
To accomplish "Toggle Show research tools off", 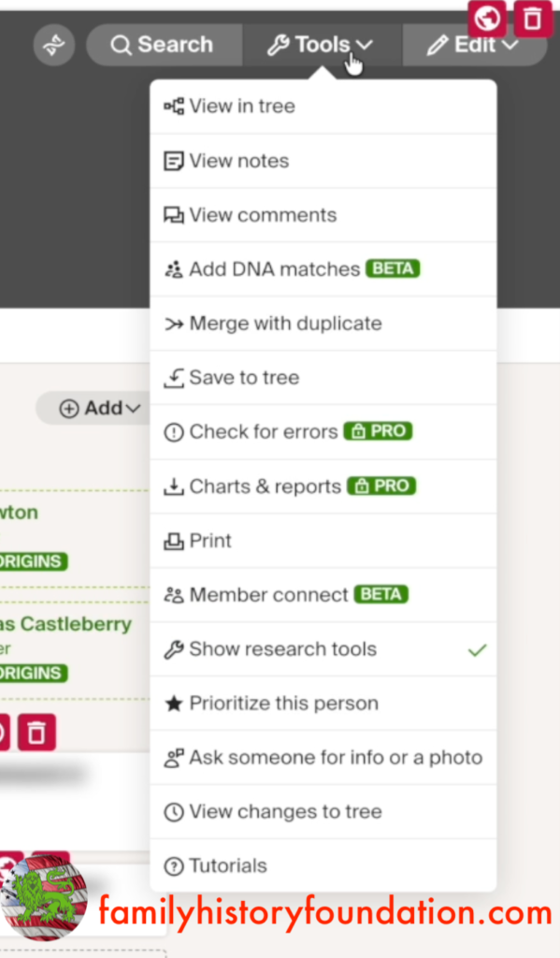I will coord(282,648).
